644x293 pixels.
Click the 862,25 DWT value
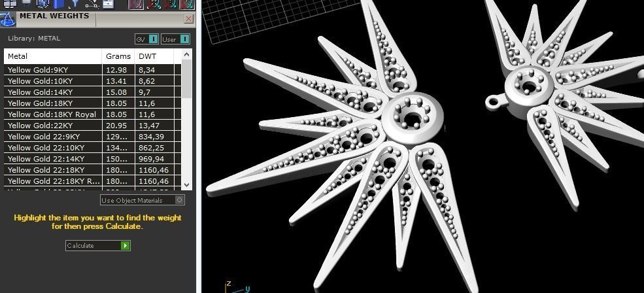(x=151, y=148)
